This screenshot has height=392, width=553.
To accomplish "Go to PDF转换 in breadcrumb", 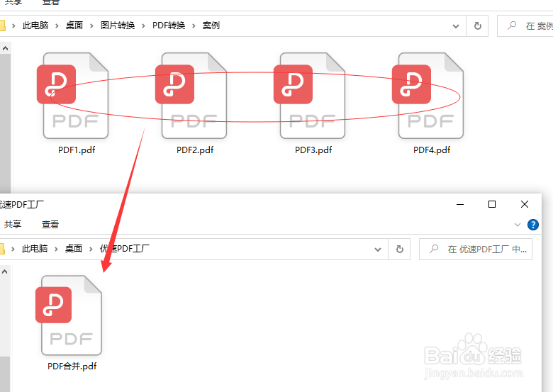I will point(169,26).
